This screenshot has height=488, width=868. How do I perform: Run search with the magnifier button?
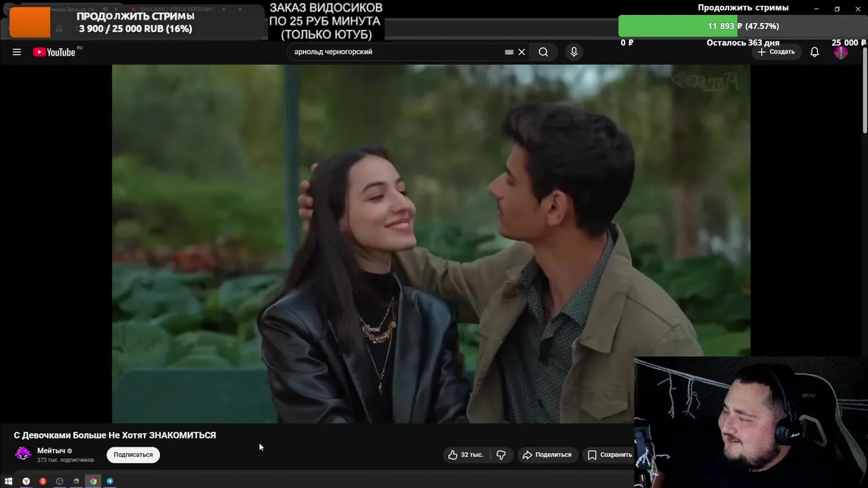click(x=543, y=52)
